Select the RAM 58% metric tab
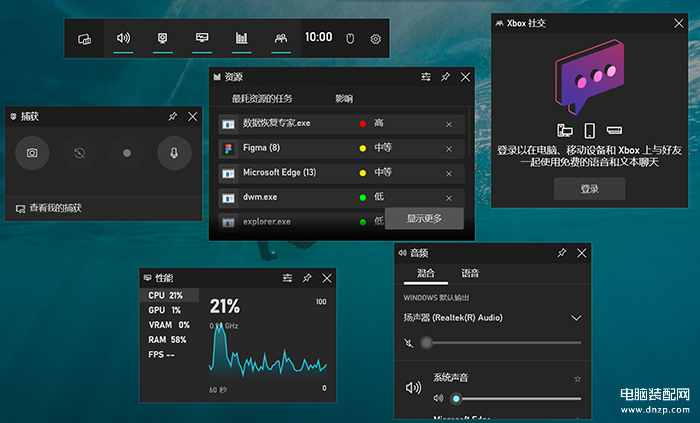700x423 pixels. coord(169,340)
